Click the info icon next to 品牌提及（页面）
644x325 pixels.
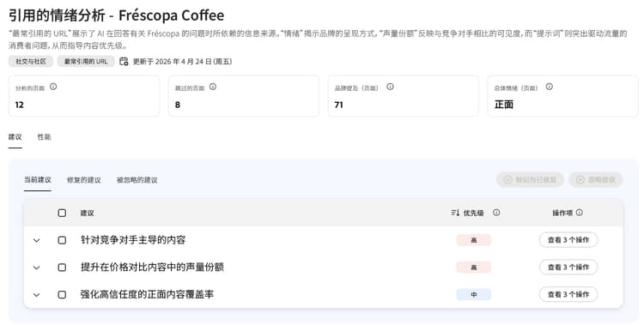coord(390,87)
